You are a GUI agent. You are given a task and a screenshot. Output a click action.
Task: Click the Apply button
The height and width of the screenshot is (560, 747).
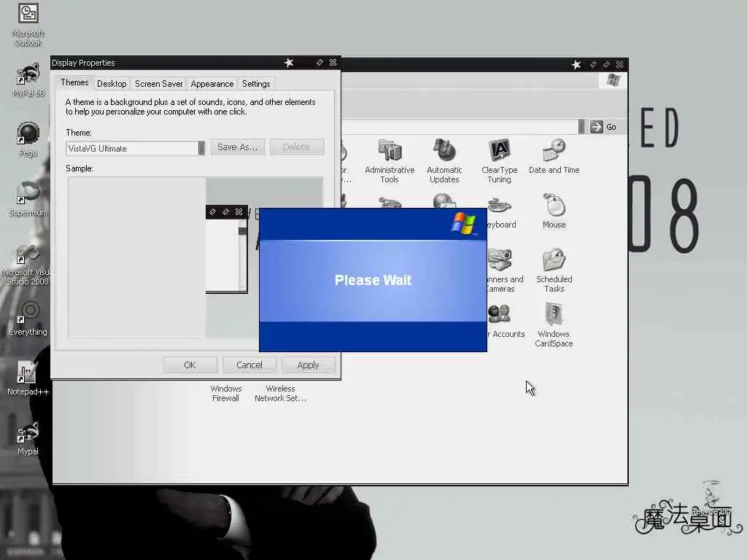click(x=308, y=365)
